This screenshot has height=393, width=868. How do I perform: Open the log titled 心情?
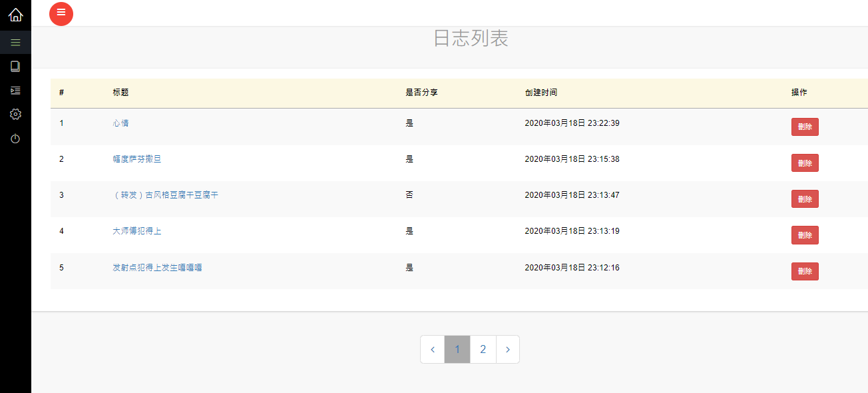[x=120, y=123]
